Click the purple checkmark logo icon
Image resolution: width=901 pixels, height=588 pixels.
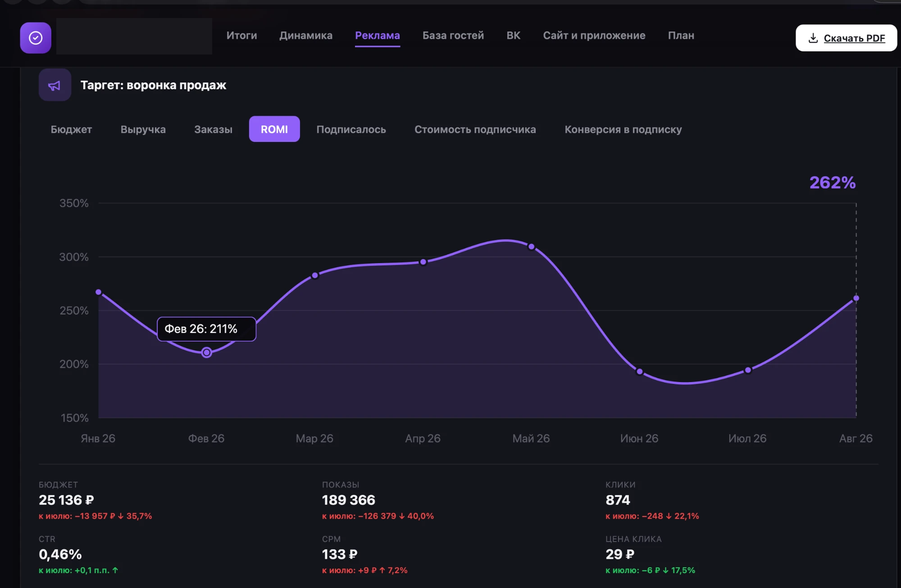(36, 38)
